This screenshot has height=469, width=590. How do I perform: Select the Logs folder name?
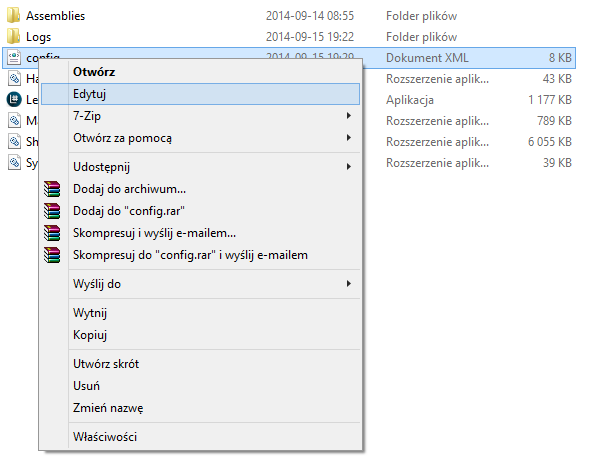38,37
